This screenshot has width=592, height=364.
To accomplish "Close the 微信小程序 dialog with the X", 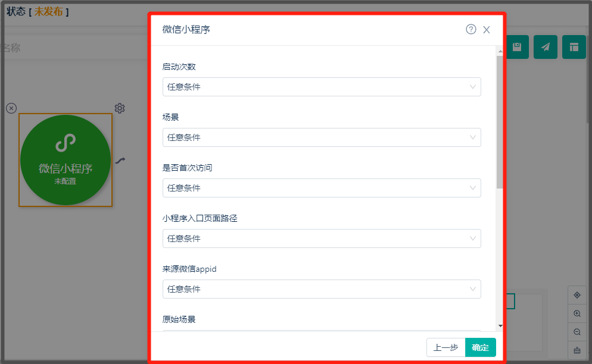I will pos(486,30).
